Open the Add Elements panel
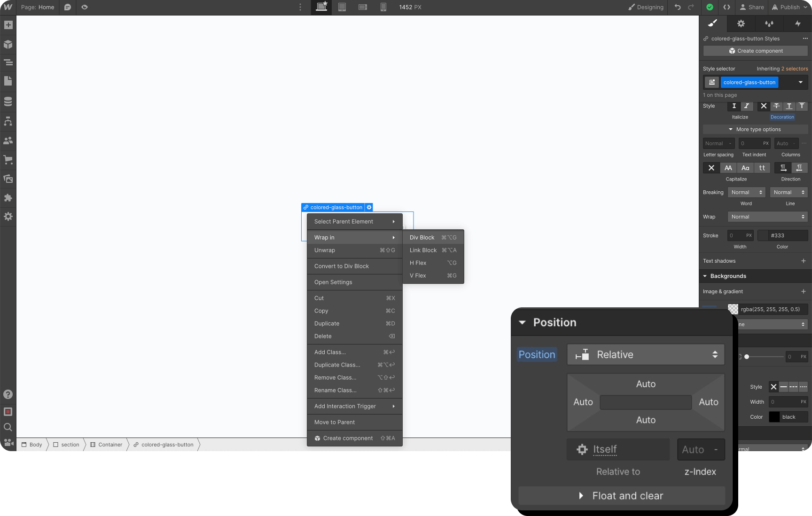The width and height of the screenshot is (812, 516). (8, 25)
